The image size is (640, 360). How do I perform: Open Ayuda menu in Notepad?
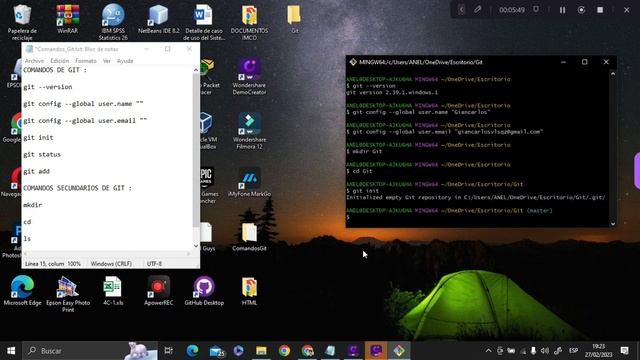pos(125,61)
